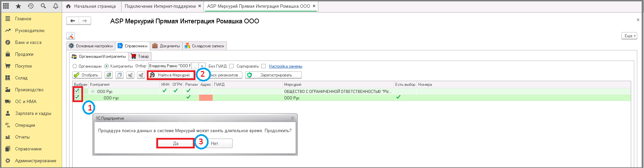Open Склад section in sidebar
The image size is (644, 168).
31,78
